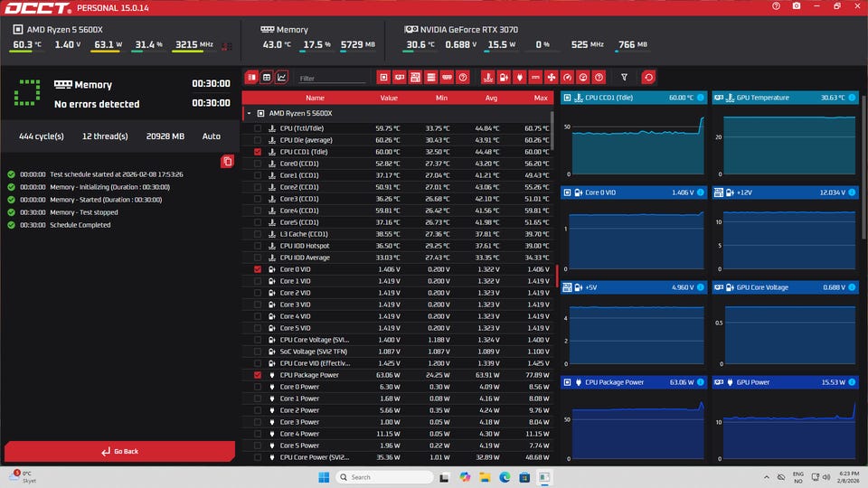Click the Go Back button
The image size is (868, 488).
coord(119,452)
